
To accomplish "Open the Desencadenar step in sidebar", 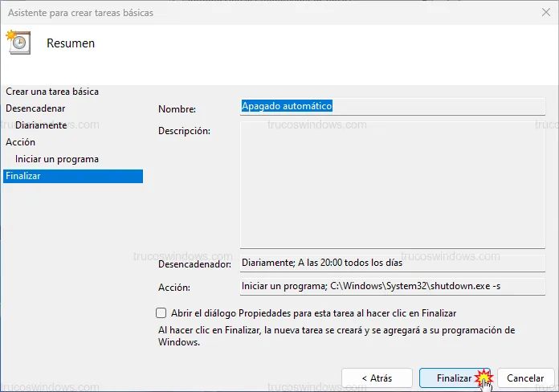I will click(x=35, y=108).
